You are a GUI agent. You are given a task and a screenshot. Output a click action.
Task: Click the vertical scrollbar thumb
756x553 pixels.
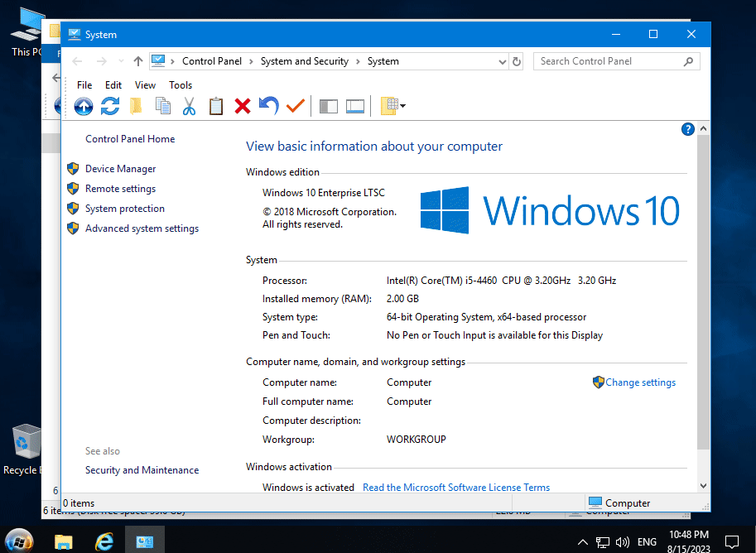704,292
